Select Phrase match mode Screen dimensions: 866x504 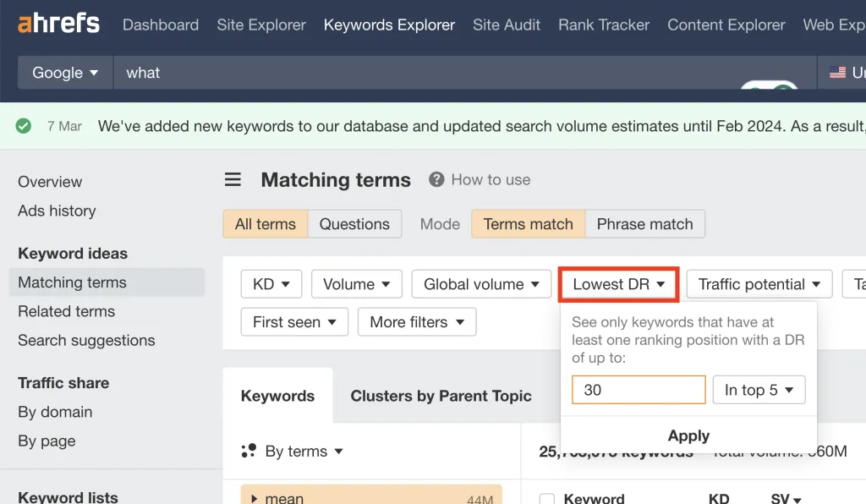[x=644, y=224]
